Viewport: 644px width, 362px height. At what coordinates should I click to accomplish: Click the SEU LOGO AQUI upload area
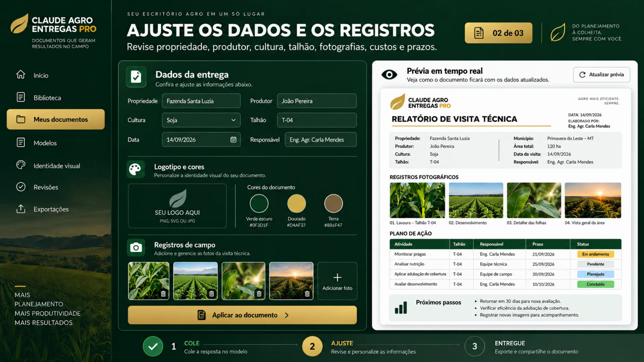pyautogui.click(x=177, y=206)
